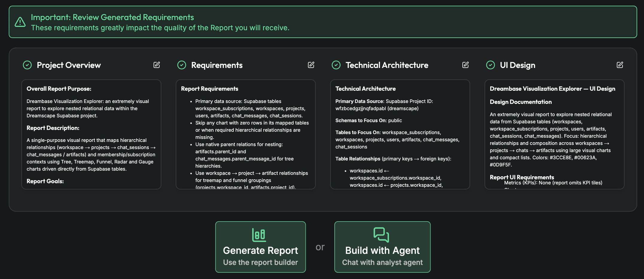Click the 'Primary Data Source:' line
The image size is (644, 279).
[x=384, y=105]
